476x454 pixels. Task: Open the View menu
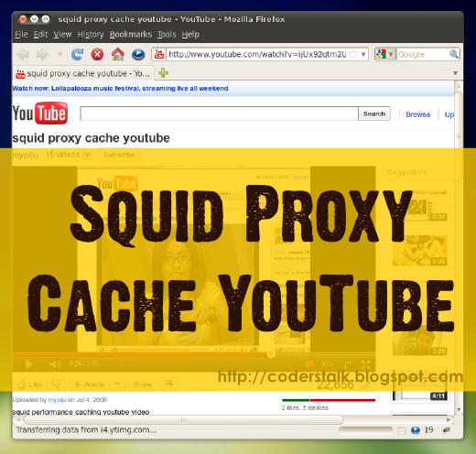pos(62,35)
